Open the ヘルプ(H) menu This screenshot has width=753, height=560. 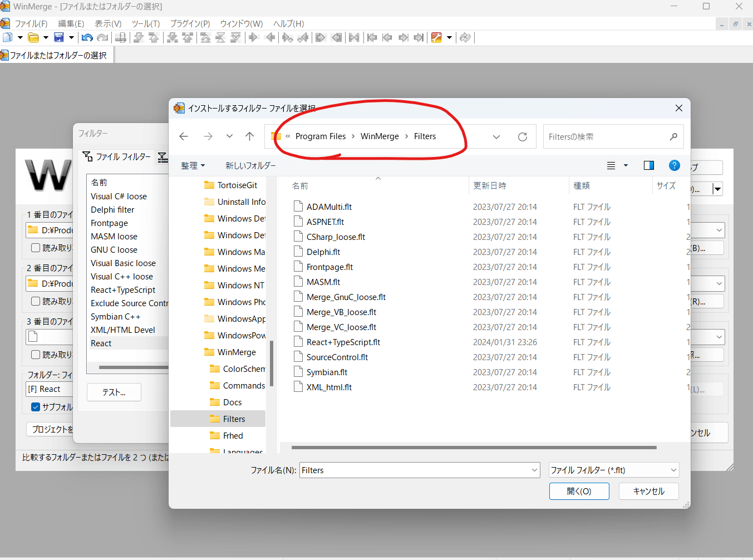click(289, 23)
